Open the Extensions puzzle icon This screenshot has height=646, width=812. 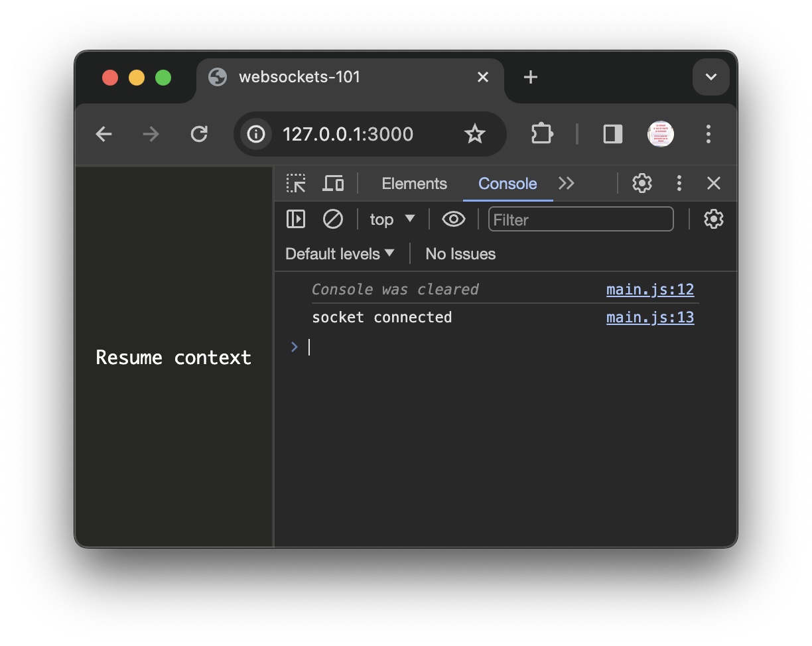point(542,134)
